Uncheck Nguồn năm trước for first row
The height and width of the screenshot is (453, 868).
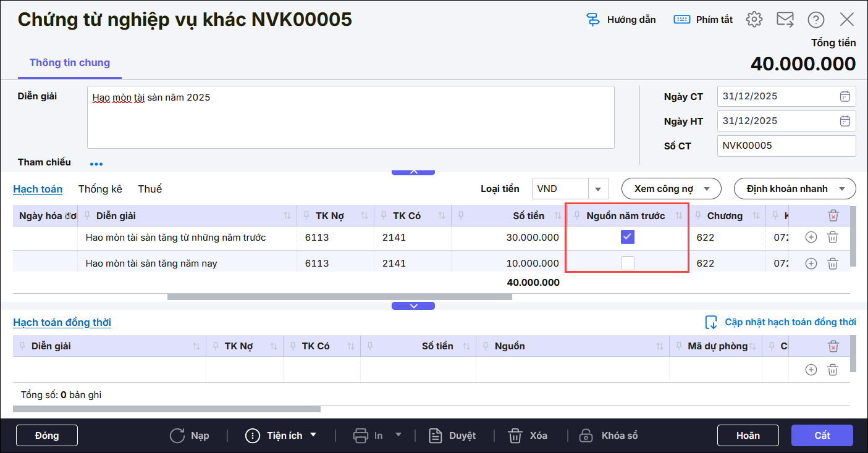(x=627, y=237)
